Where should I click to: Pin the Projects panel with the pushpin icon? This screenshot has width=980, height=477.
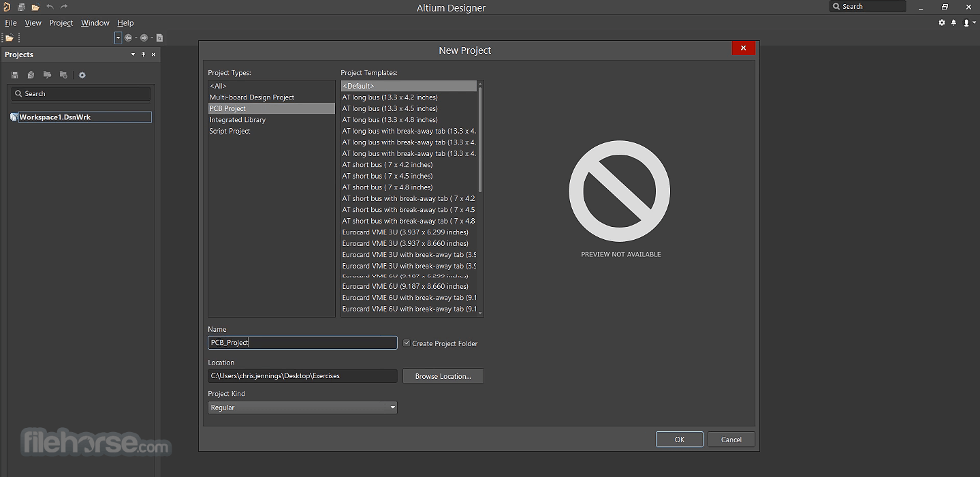[x=143, y=55]
